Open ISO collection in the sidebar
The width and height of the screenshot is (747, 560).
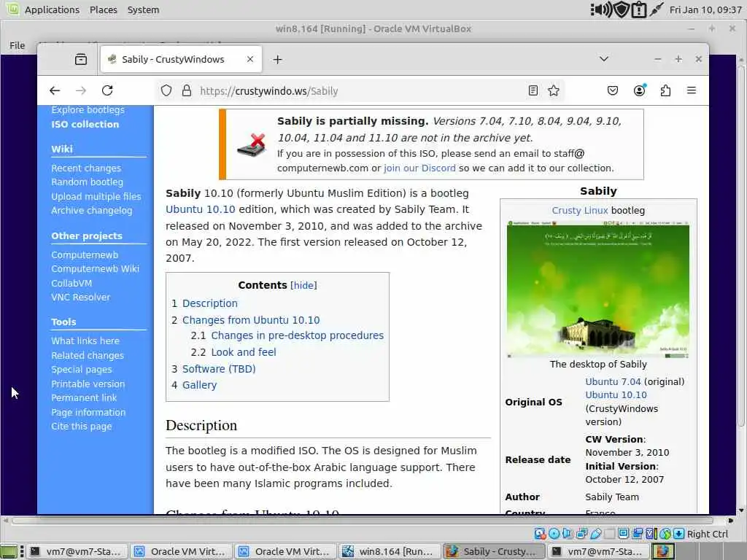(85, 124)
